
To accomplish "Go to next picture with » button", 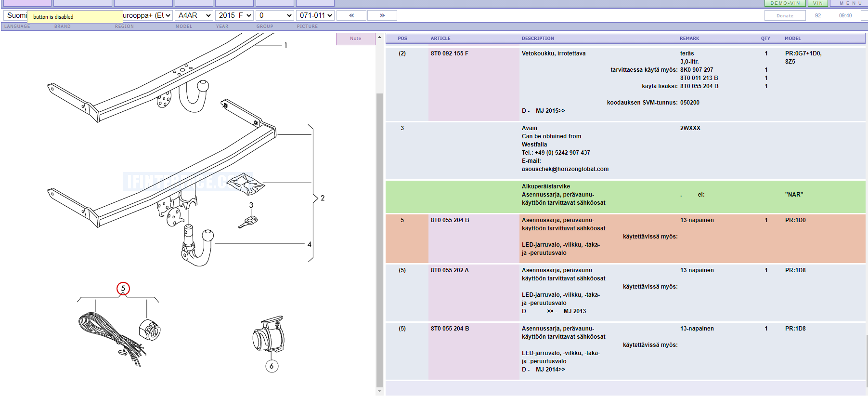I will pos(382,15).
